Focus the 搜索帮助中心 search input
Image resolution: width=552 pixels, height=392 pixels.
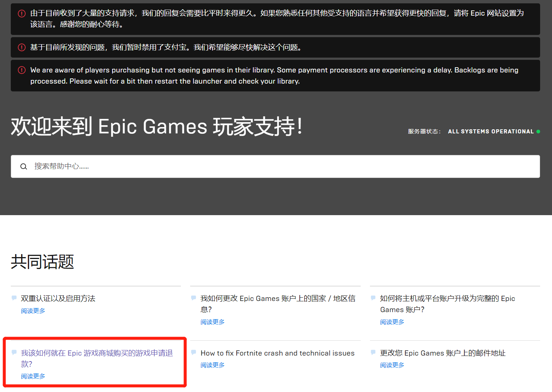click(275, 166)
